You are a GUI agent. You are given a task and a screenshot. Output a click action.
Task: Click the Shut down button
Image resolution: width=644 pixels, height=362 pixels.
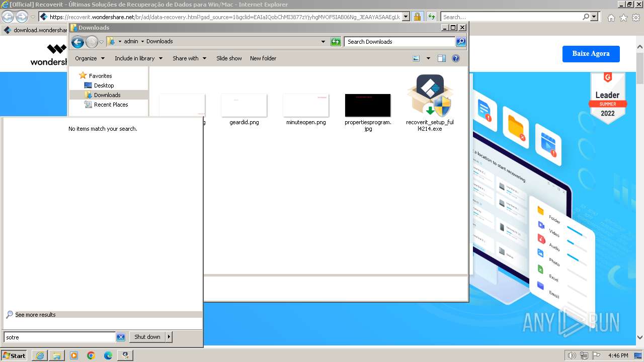coord(147,337)
